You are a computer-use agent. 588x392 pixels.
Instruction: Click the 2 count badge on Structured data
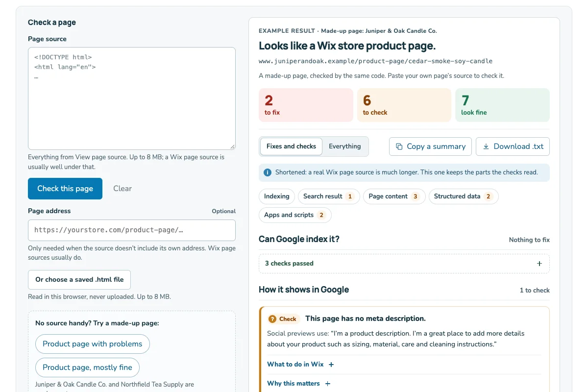[488, 196]
